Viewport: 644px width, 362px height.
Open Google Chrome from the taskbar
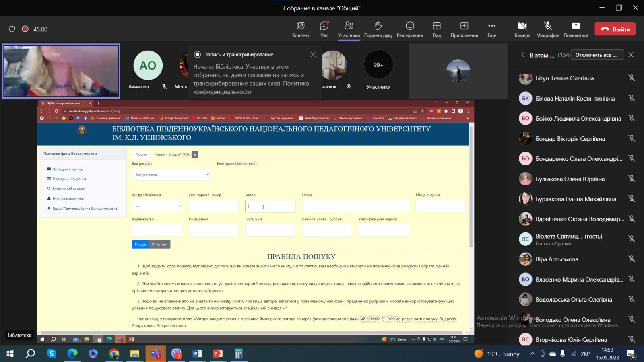114,354
